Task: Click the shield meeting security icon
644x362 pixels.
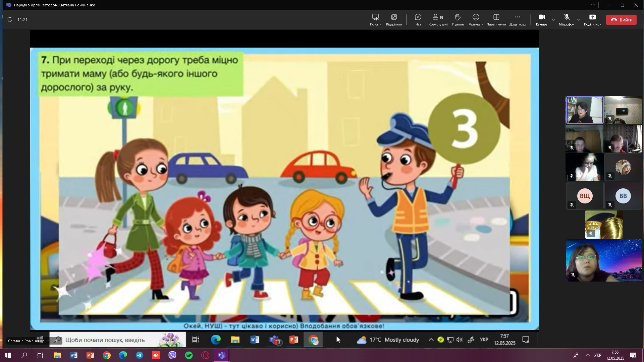Action: point(10,20)
